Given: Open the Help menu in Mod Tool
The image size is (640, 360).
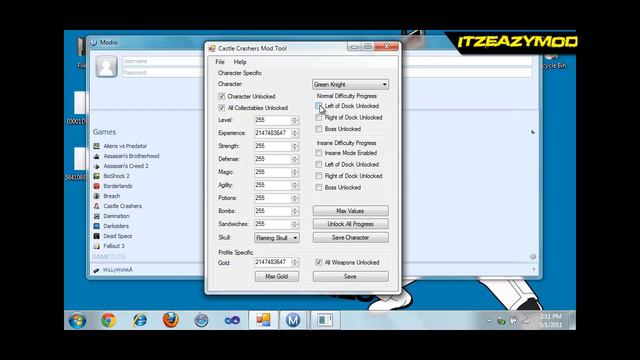Looking at the screenshot, I should tap(240, 62).
